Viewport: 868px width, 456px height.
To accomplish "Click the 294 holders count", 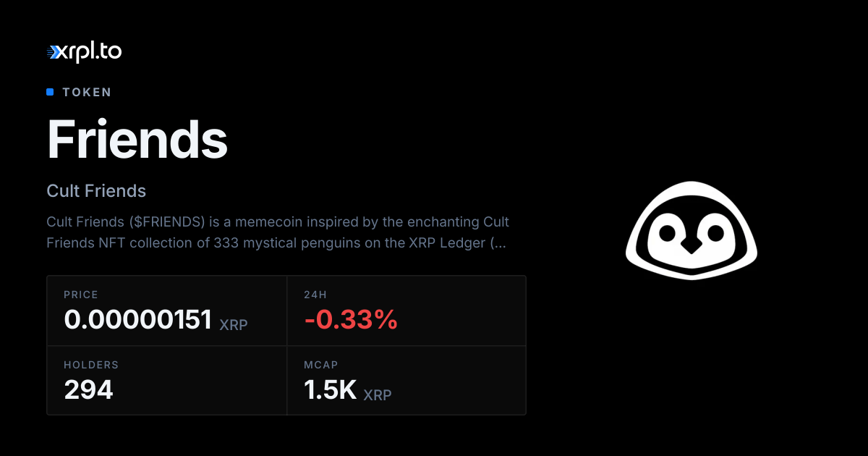I will [89, 390].
